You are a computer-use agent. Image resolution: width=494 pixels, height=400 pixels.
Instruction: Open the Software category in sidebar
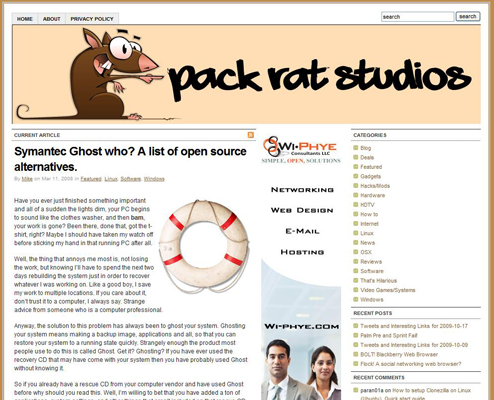tap(372, 271)
